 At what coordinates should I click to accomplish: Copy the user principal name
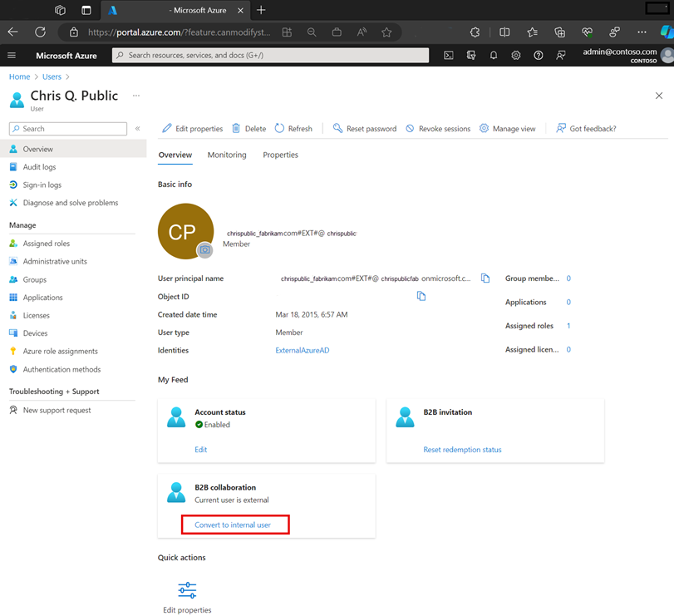(485, 278)
